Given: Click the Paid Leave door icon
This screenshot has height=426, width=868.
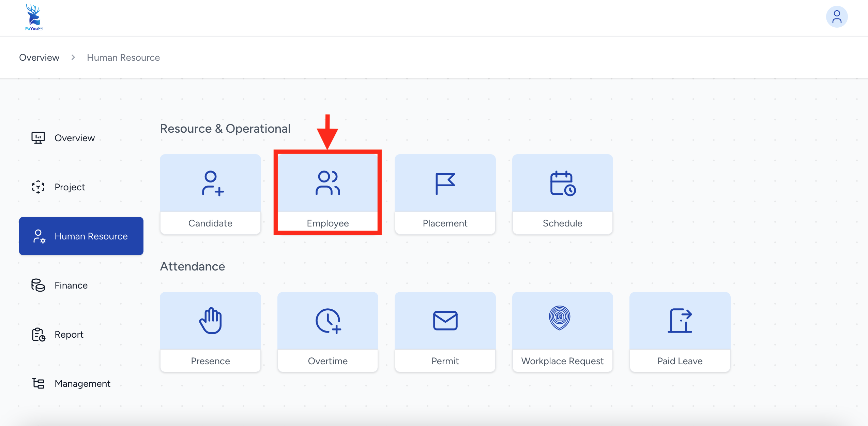Looking at the screenshot, I should [x=680, y=321].
